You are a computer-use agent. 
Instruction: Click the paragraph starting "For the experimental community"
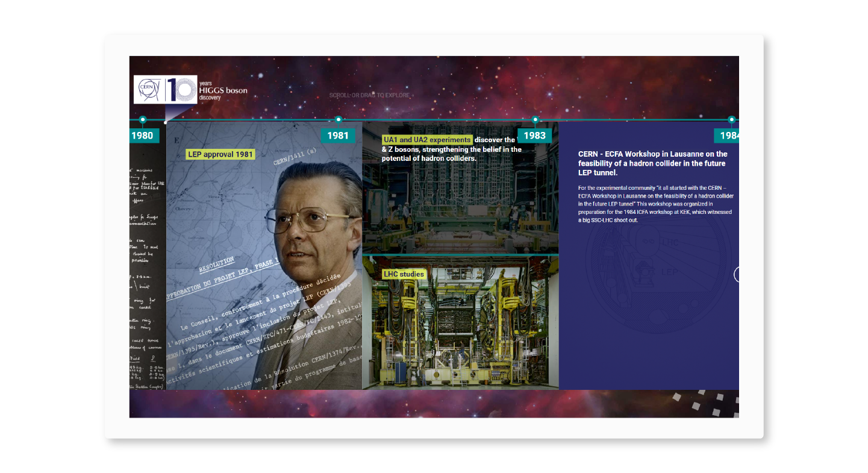pyautogui.click(x=656, y=204)
